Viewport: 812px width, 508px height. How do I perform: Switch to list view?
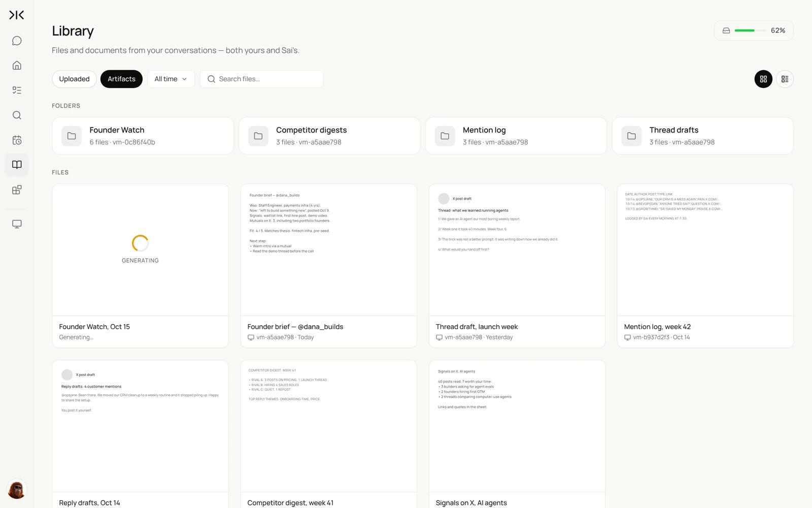pyautogui.click(x=785, y=79)
